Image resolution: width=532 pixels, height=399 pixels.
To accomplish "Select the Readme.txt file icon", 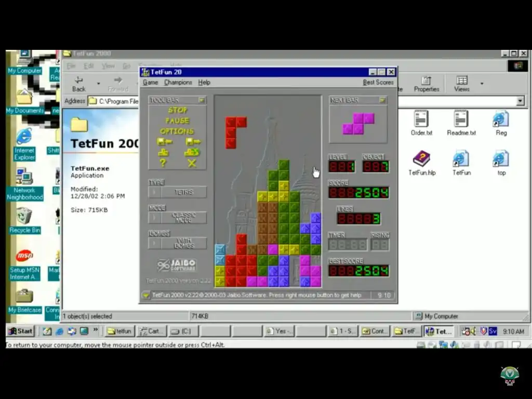I will 461,123.
